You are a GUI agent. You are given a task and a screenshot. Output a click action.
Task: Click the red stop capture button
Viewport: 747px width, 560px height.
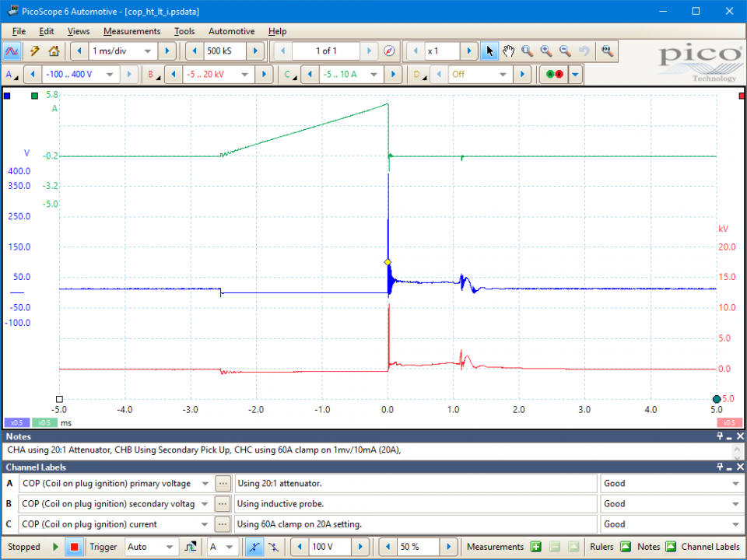pyautogui.click(x=74, y=547)
